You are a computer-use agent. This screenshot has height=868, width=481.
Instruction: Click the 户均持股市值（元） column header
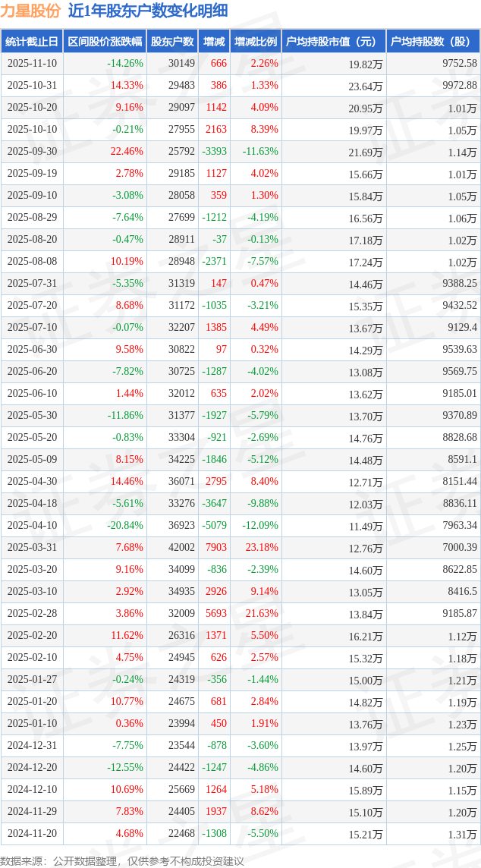click(x=334, y=42)
